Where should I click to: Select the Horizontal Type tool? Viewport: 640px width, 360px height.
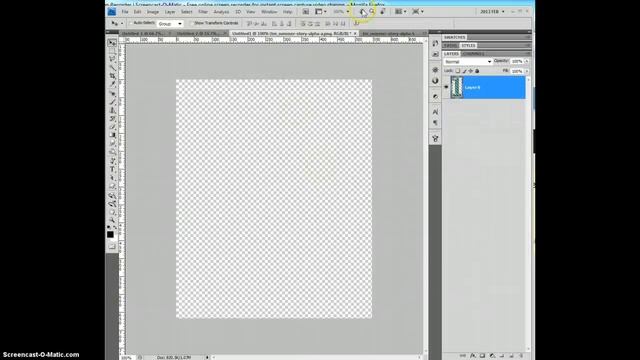(112, 169)
